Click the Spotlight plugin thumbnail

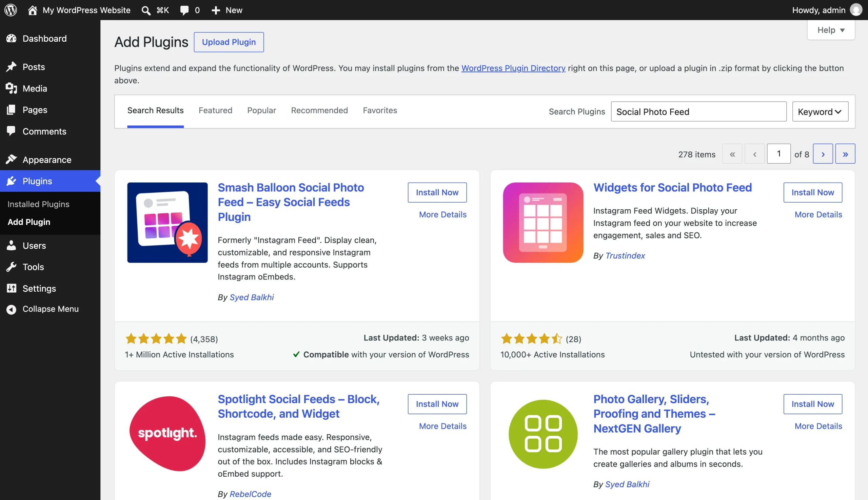pyautogui.click(x=167, y=434)
